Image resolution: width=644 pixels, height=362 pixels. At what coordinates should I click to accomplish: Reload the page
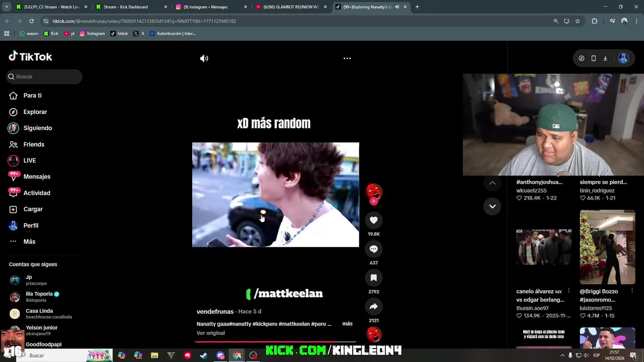[31, 21]
